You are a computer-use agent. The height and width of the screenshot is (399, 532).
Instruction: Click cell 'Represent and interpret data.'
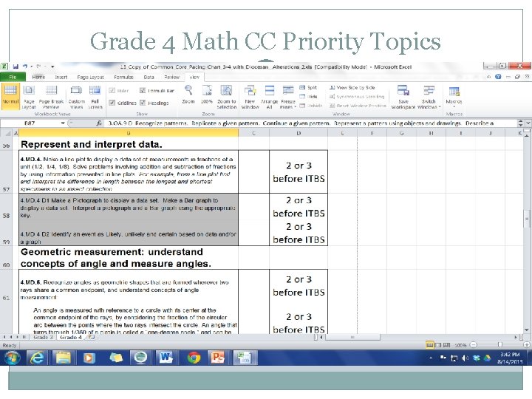click(x=129, y=145)
